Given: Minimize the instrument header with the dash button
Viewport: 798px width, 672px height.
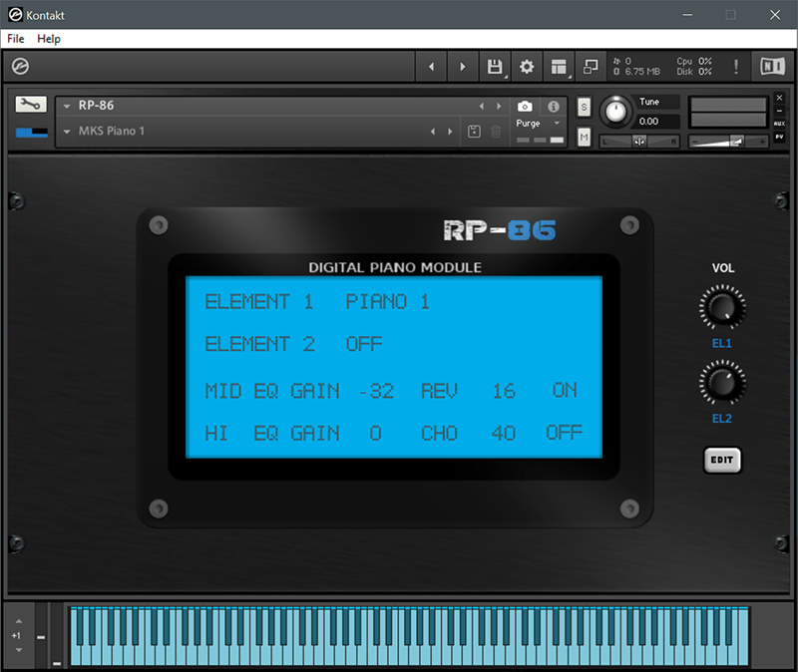Looking at the screenshot, I should point(779,111).
